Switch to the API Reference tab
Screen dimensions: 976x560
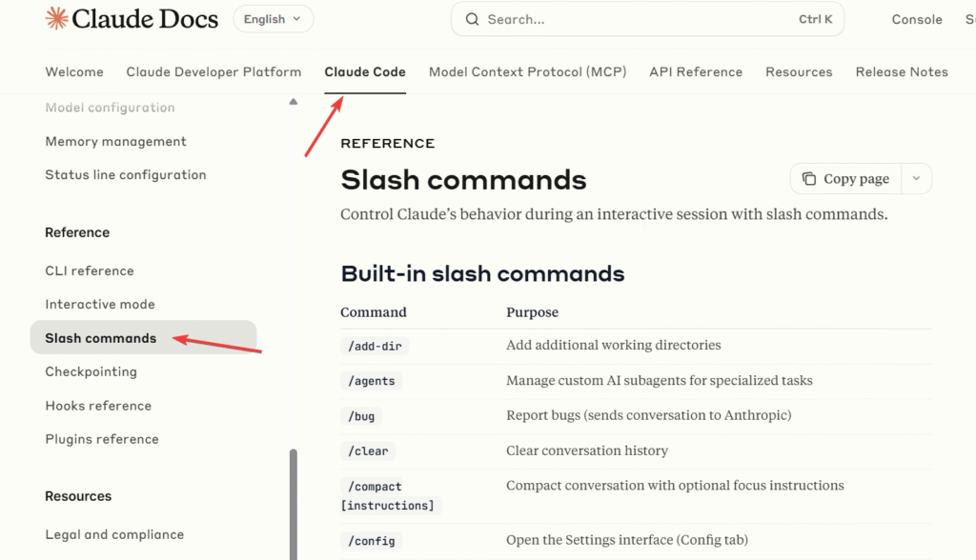click(x=695, y=72)
